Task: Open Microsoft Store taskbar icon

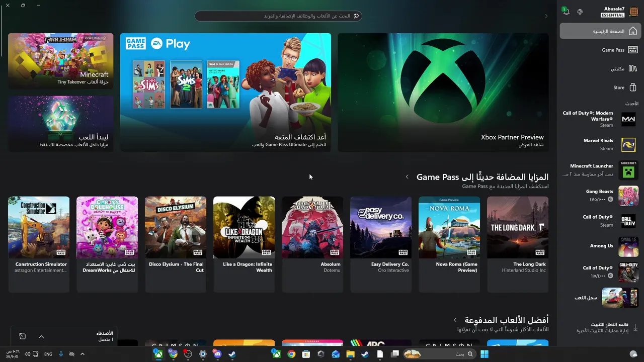Action: [x=306, y=354]
